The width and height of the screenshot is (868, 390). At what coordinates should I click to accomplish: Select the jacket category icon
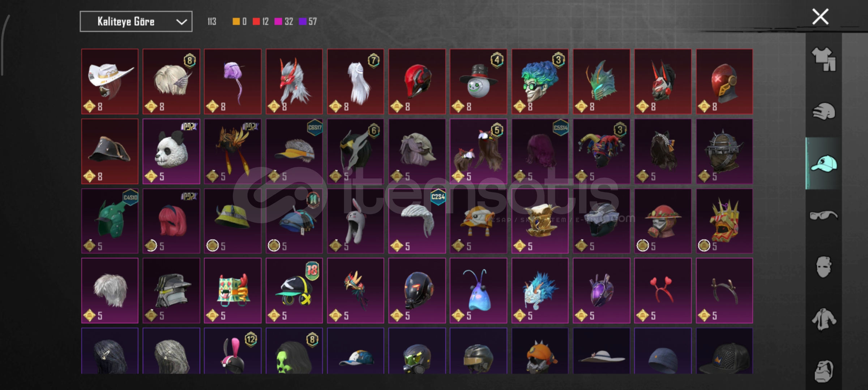coord(824,319)
